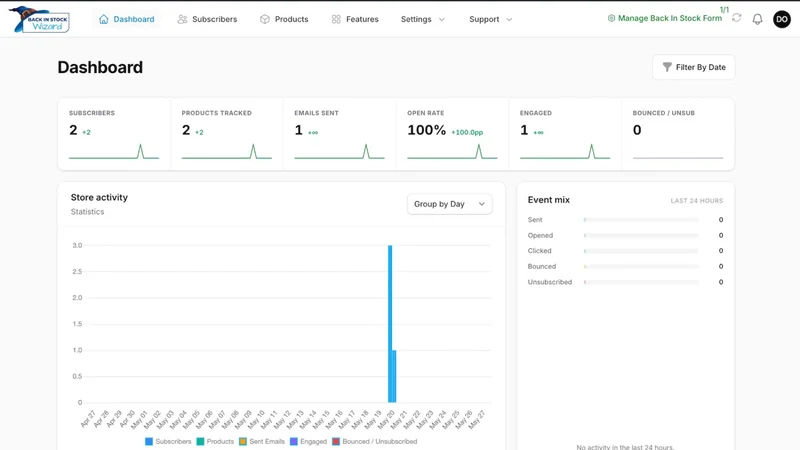Image resolution: width=800 pixels, height=450 pixels.
Task: Toggle Engaged series in chart legend
Action: (308, 441)
